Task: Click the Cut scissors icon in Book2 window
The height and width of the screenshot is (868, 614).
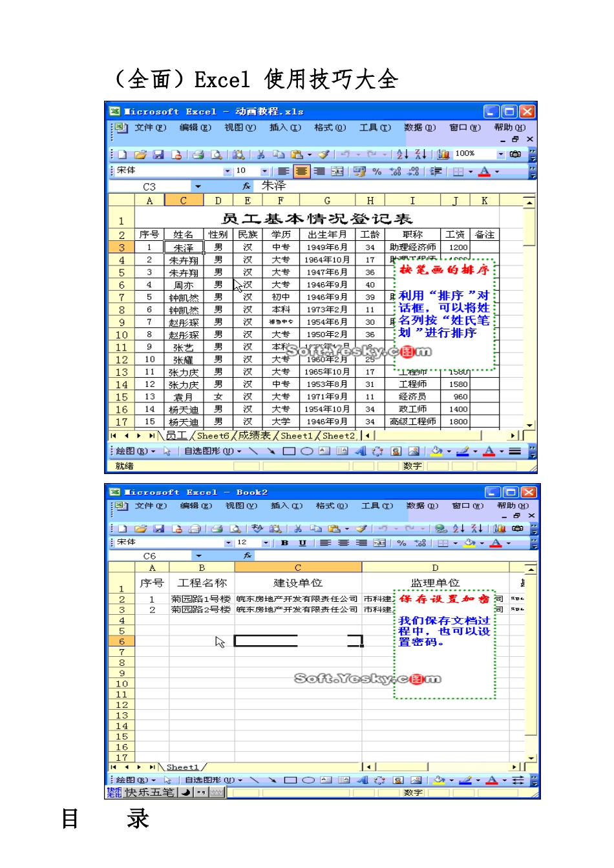Action: click(298, 528)
